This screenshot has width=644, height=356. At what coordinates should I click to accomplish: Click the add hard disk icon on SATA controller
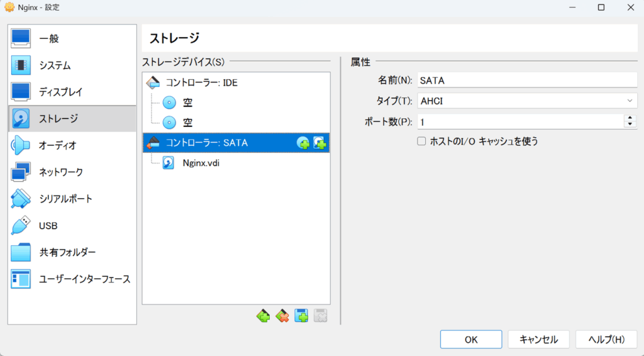pyautogui.click(x=320, y=143)
